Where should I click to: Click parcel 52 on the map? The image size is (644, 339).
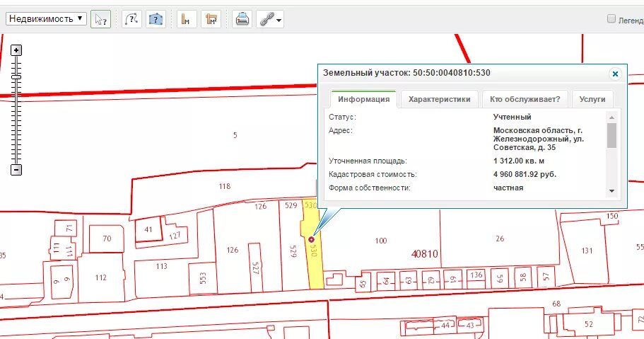pyautogui.click(x=589, y=324)
